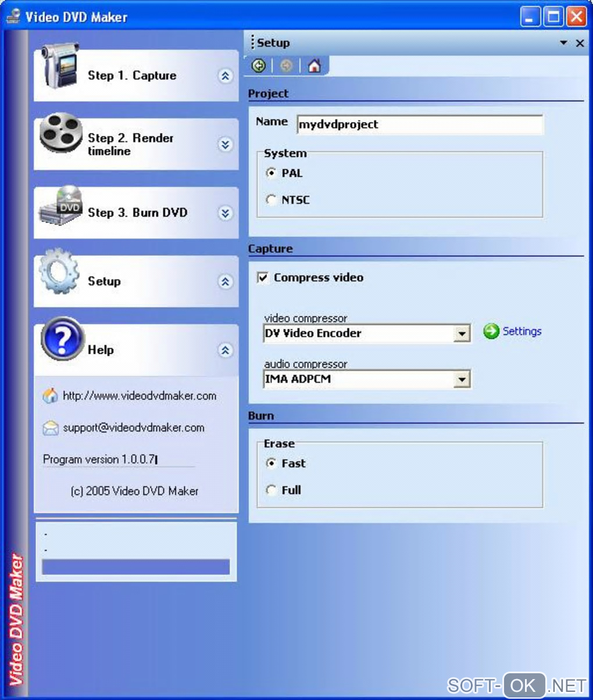Open the video compressor dropdown

(462, 333)
